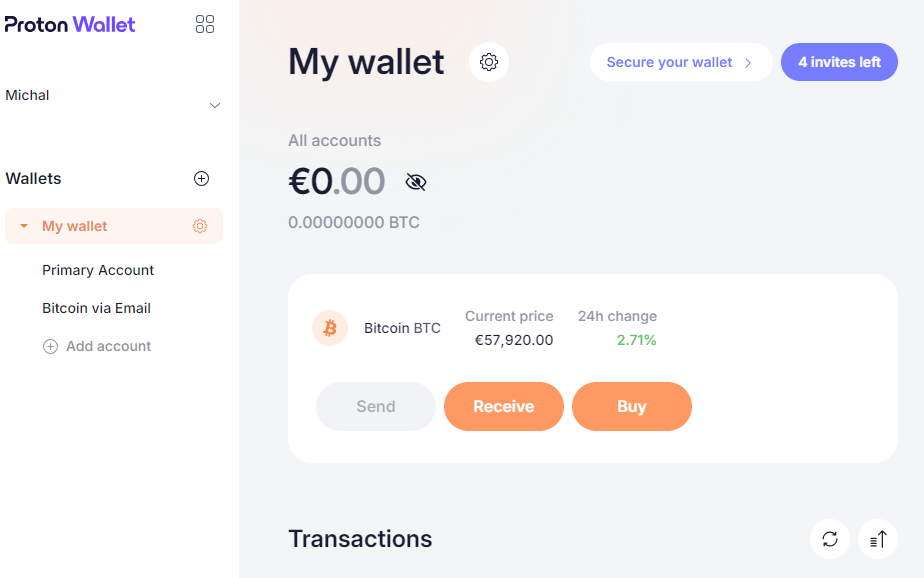
Task: Click the transactions sort order icon
Action: click(878, 539)
